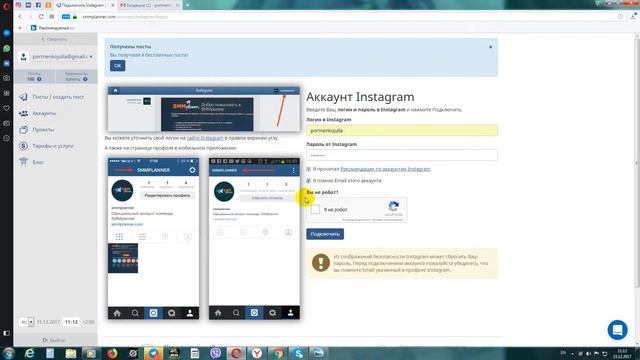640x360 pixels.
Task: Click the 11:12 time field in sidebar
Action: (71, 322)
